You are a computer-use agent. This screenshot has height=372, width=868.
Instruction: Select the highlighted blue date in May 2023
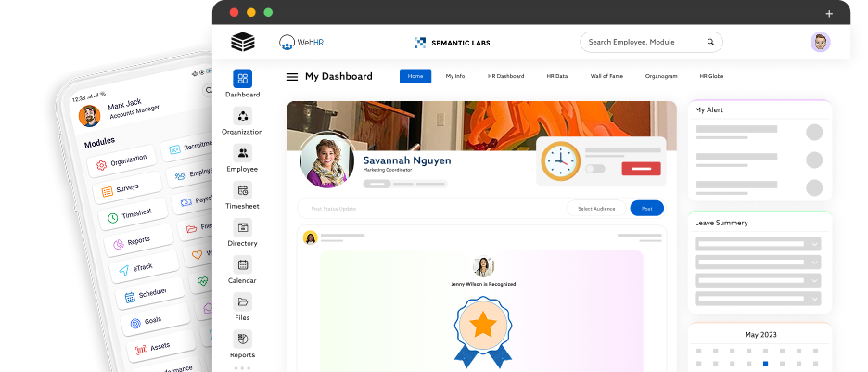(x=765, y=364)
